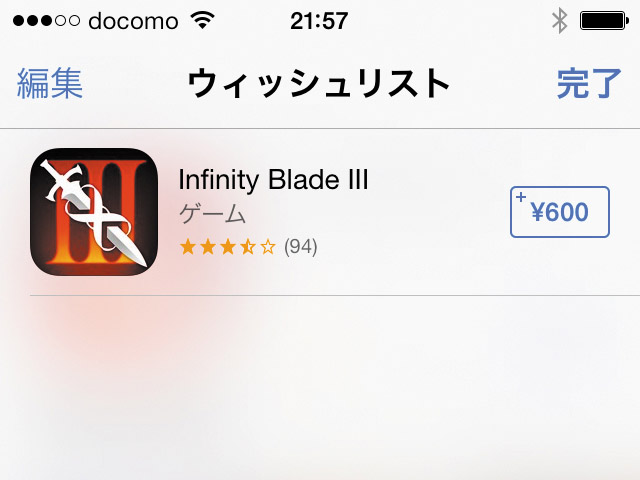The width and height of the screenshot is (640, 480).
Task: Tap the Bluetooth status icon
Action: pyautogui.click(x=560, y=20)
